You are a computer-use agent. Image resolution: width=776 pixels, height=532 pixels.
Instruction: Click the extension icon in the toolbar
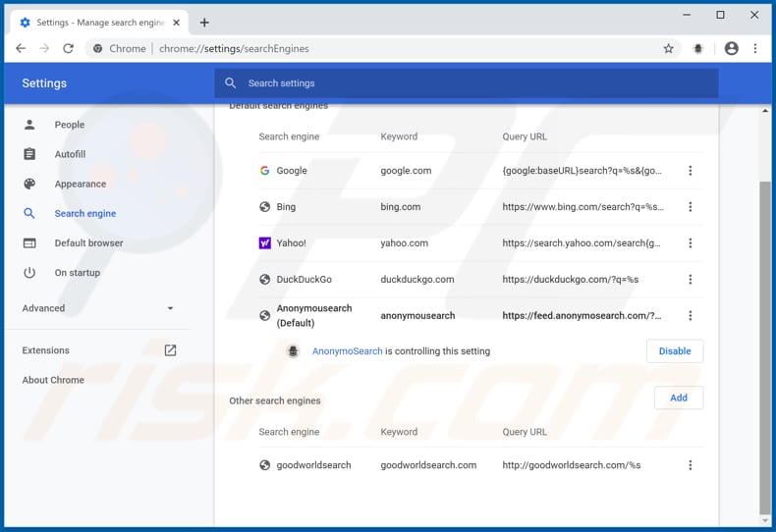point(698,48)
